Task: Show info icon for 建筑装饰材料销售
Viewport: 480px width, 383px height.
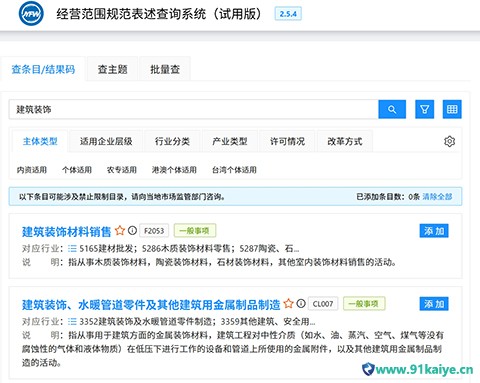Action: pos(132,230)
